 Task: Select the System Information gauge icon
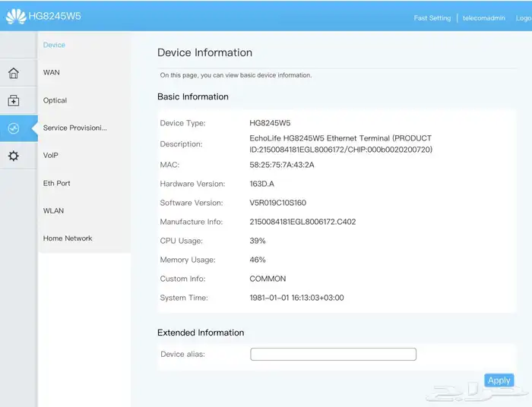point(13,128)
